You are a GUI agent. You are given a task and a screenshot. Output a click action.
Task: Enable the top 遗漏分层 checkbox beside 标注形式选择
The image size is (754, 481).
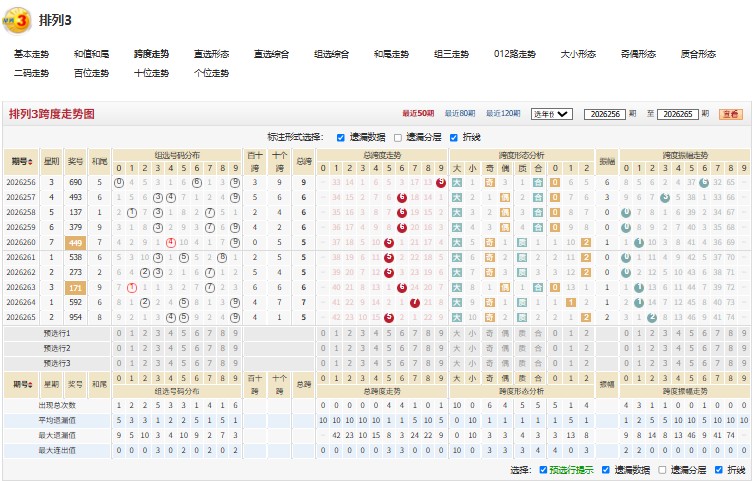click(398, 138)
